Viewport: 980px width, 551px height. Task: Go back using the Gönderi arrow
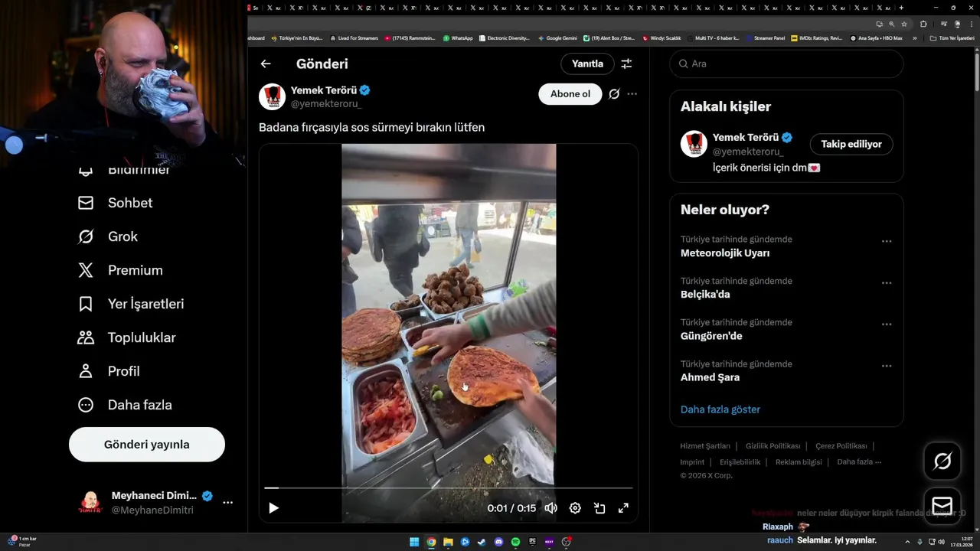click(x=266, y=64)
